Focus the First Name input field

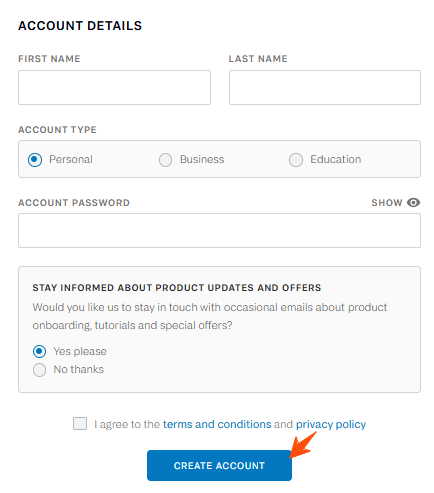point(114,87)
